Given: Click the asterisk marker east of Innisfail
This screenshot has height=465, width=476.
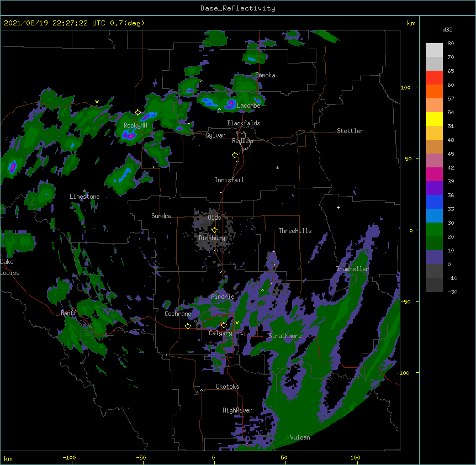Looking at the screenshot, I should point(277,168).
